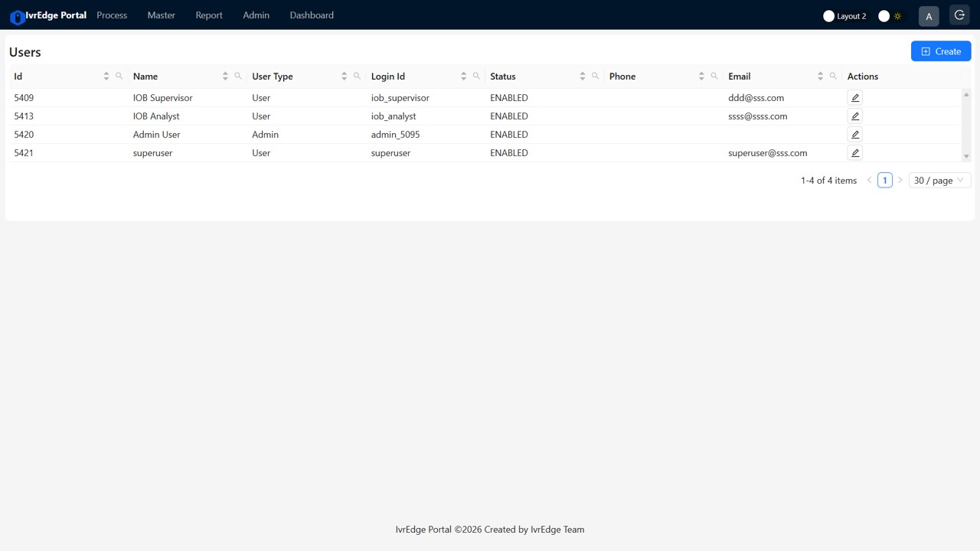980x551 pixels.
Task: Click the search icon in the Name column
Action: pos(237,76)
